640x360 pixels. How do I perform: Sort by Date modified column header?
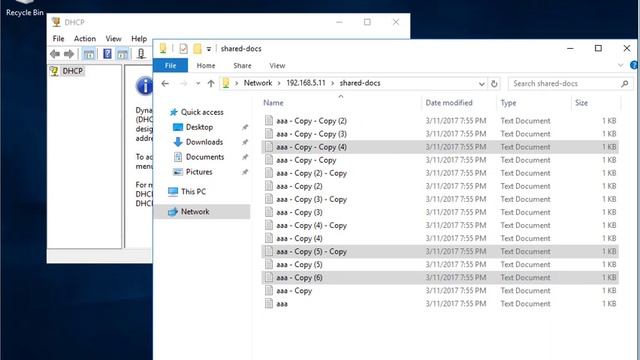pos(449,103)
